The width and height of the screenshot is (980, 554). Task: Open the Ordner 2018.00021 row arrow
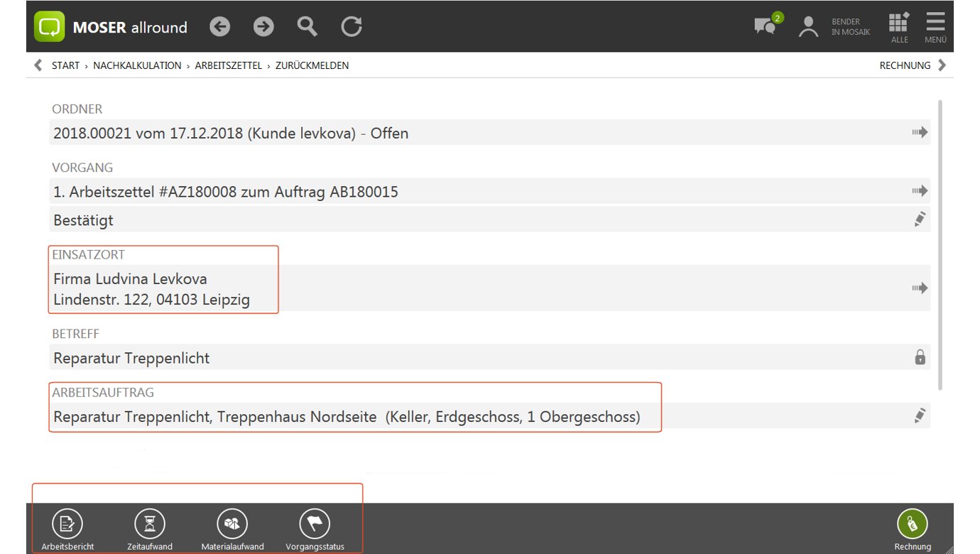point(920,132)
